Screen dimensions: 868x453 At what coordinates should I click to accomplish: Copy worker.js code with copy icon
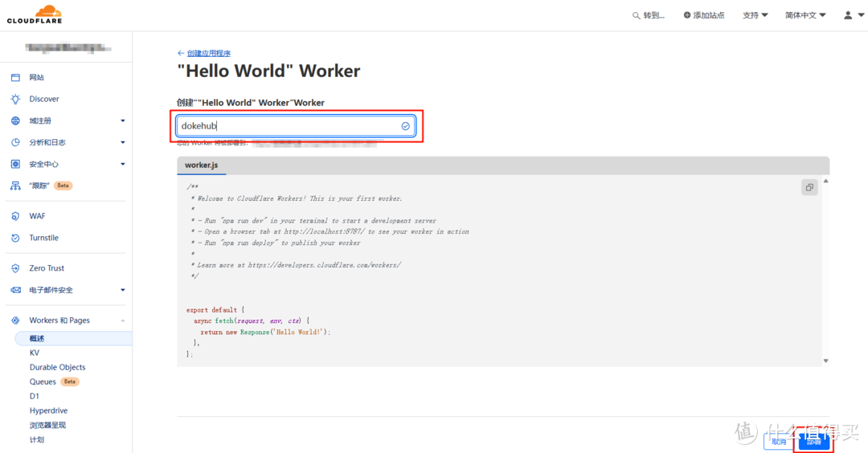(809, 187)
